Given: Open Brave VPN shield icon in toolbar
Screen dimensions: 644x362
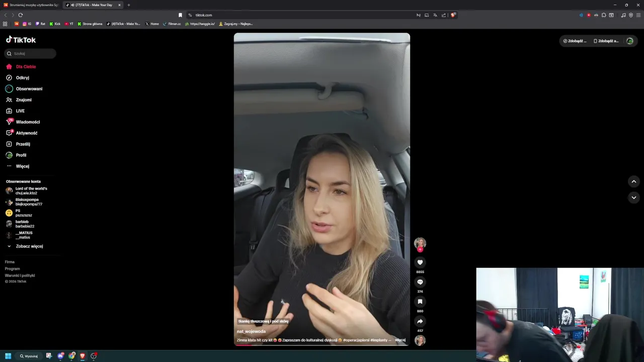Looking at the screenshot, I should 631,15.
